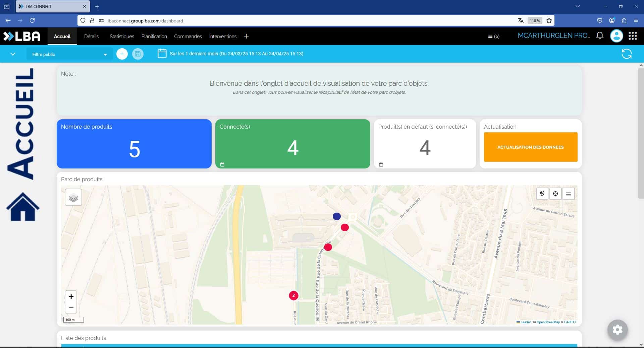
Task: Zoom in the map with plus
Action: (x=71, y=296)
